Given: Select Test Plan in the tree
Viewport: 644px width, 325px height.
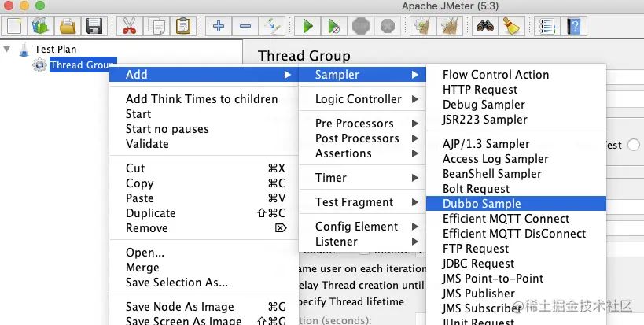Looking at the screenshot, I should [56, 50].
